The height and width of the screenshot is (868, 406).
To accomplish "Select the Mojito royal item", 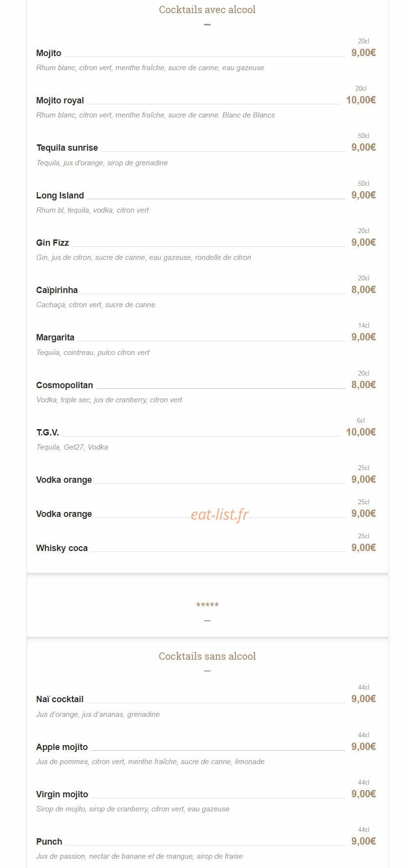I will point(60,100).
